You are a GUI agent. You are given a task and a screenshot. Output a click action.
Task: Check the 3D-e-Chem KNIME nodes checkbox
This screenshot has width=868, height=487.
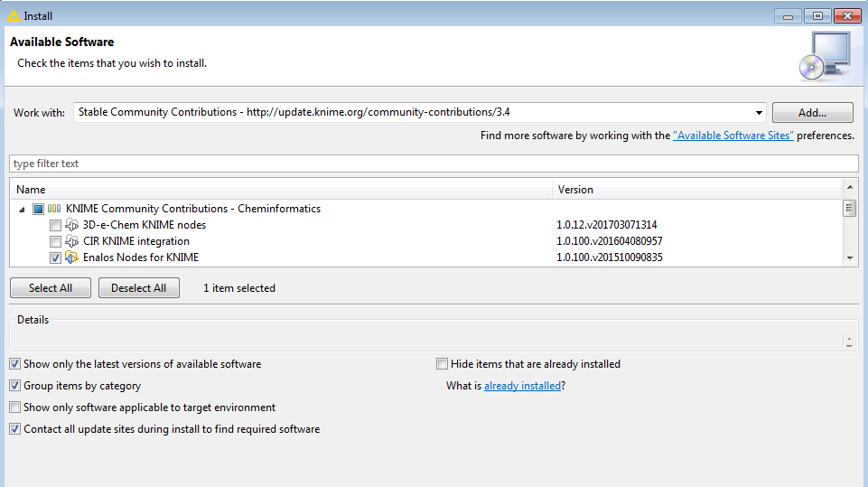(x=55, y=226)
